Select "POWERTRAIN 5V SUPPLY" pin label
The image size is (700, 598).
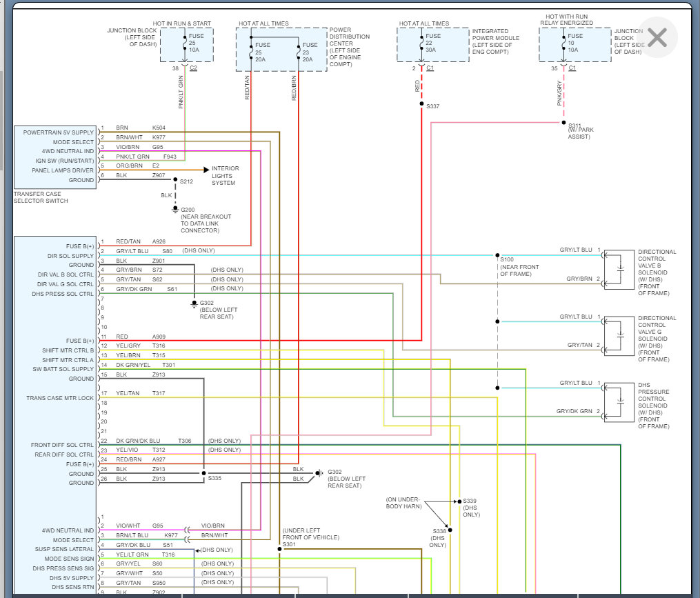[59, 132]
